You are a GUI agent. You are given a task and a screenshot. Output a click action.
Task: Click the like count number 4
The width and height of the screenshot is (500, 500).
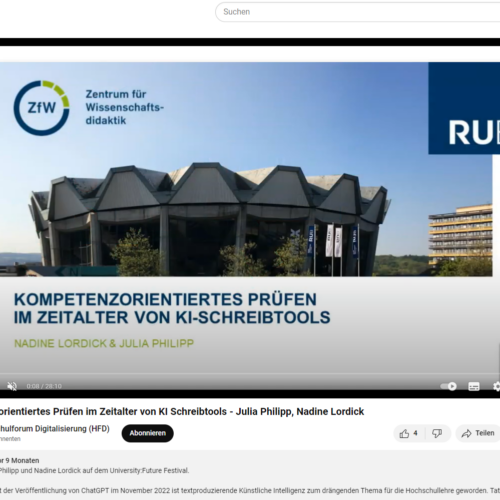tap(415, 433)
